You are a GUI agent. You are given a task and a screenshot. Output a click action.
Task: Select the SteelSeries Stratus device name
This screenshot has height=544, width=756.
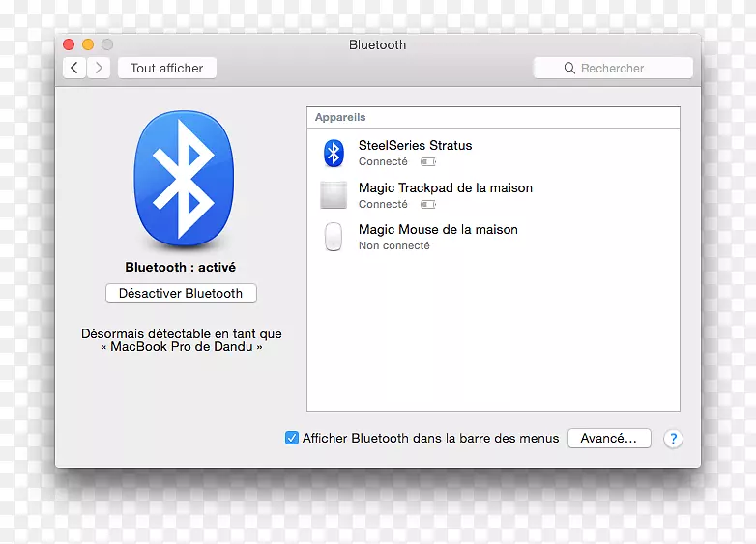[x=415, y=145]
